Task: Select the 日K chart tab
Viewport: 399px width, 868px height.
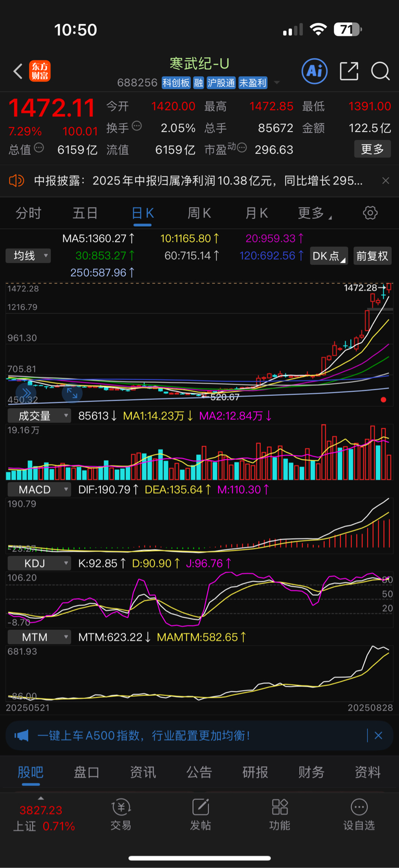Action: [142, 213]
